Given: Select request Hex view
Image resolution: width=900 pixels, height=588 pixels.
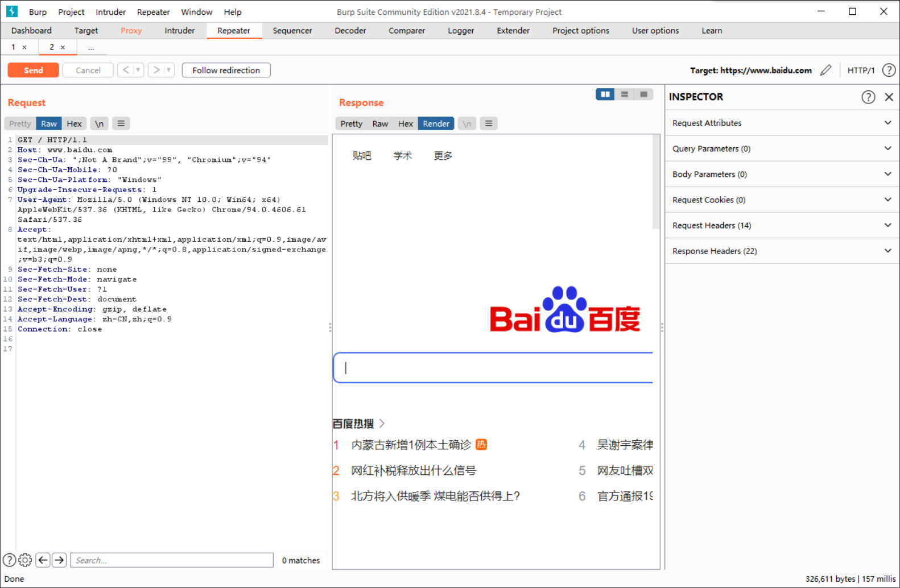Looking at the screenshot, I should 74,123.
